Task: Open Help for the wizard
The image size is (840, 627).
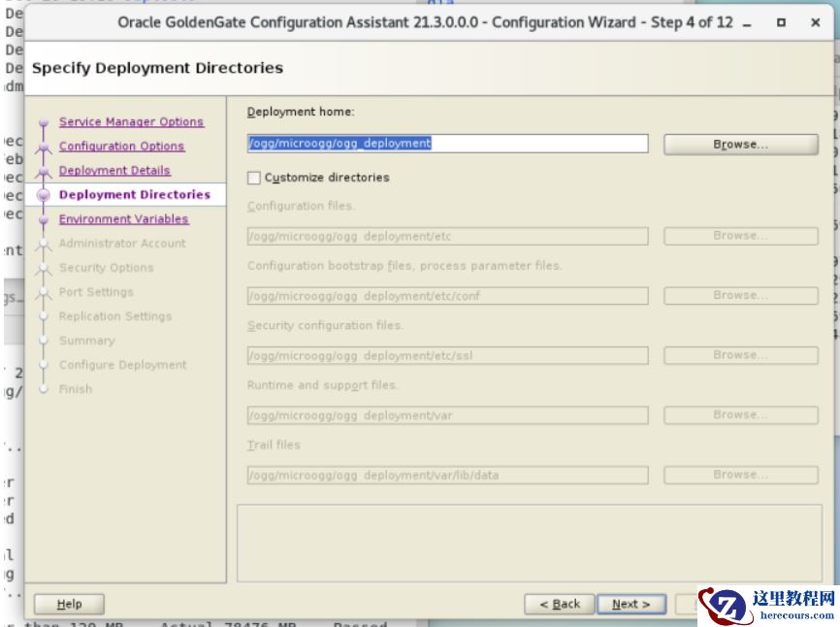Action: click(69, 604)
